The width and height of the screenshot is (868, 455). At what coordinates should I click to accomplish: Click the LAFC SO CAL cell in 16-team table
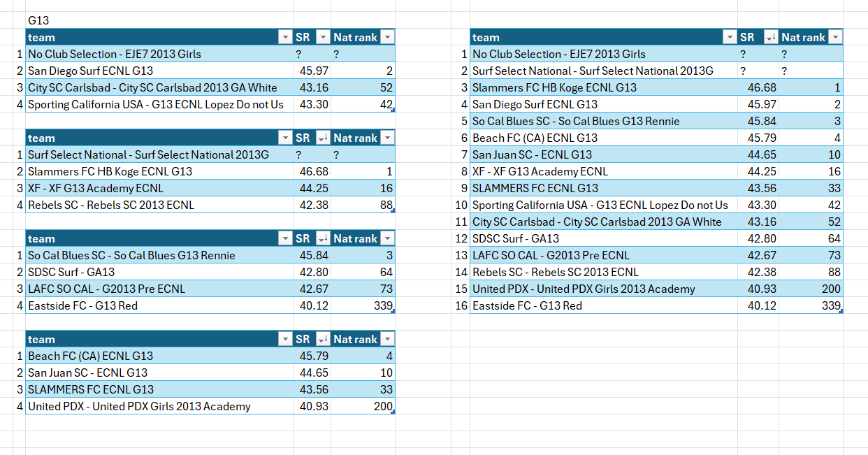point(551,256)
